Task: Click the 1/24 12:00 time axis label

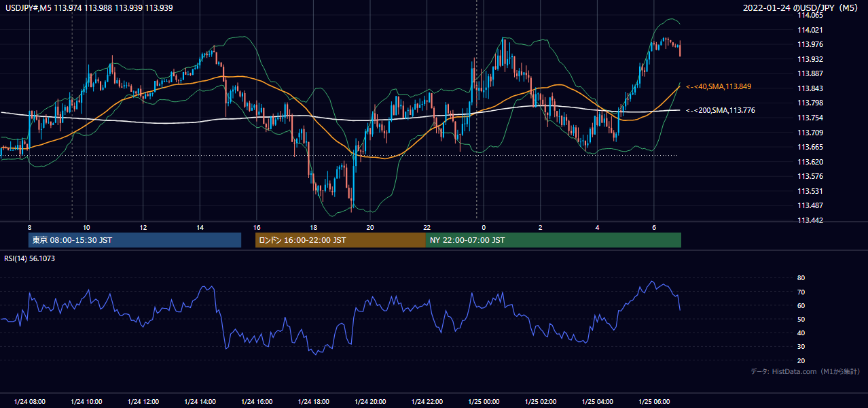Action: (x=143, y=401)
